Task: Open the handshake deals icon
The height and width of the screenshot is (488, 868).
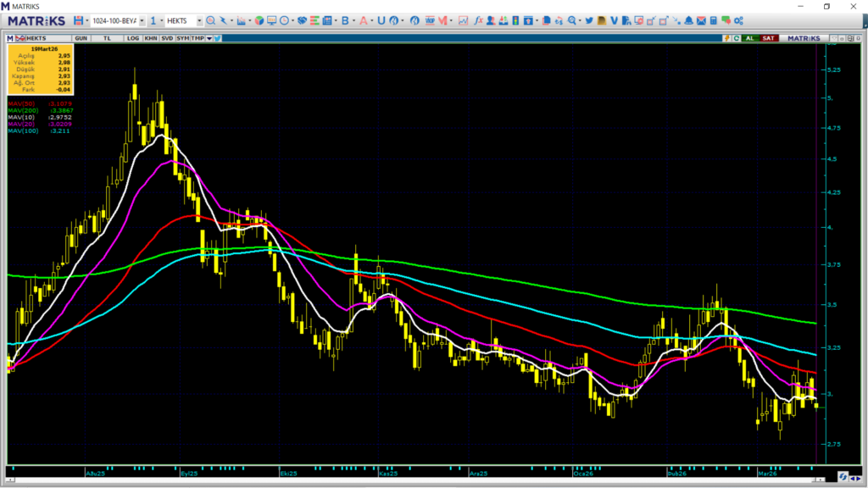Action: 302,20
